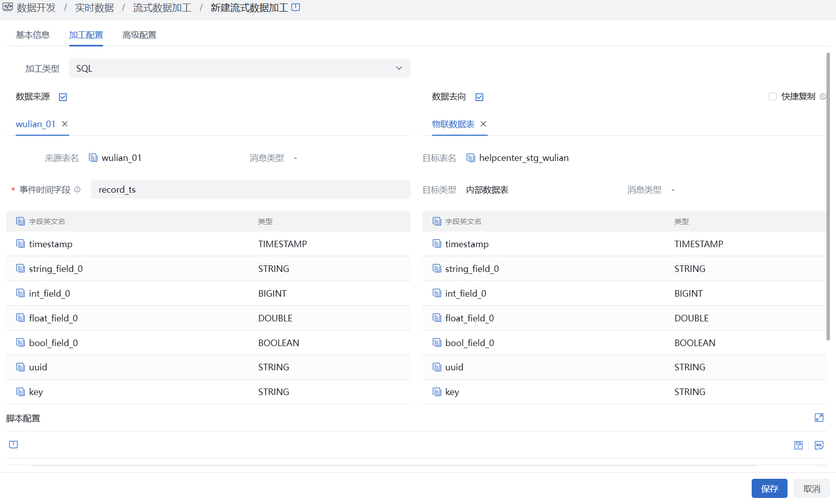Viewport: 836px width, 504px height.
Task: Click 内部数据表 target type value
Action: coord(487,190)
